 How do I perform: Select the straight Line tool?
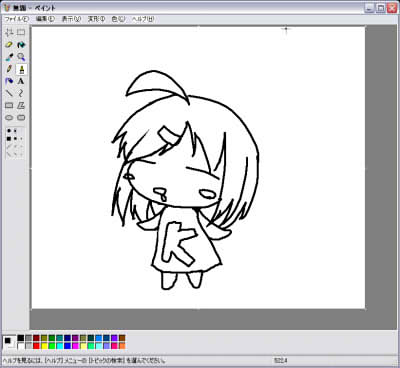point(9,93)
